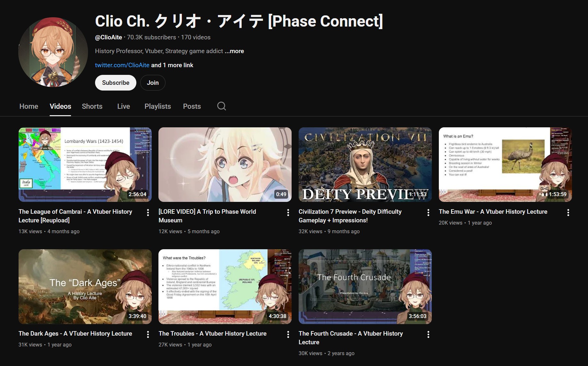Image resolution: width=588 pixels, height=366 pixels.
Task: Expand channel description with ...more
Action: [x=234, y=51]
